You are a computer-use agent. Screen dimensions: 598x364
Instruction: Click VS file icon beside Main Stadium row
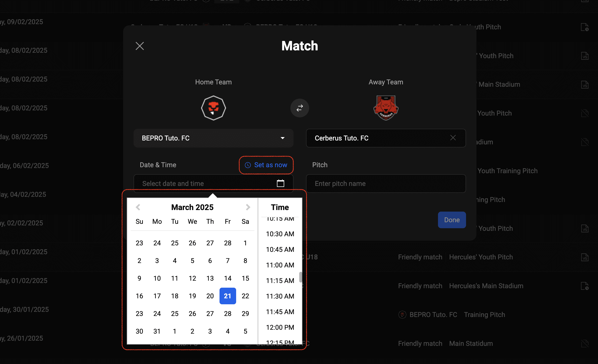click(585, 85)
